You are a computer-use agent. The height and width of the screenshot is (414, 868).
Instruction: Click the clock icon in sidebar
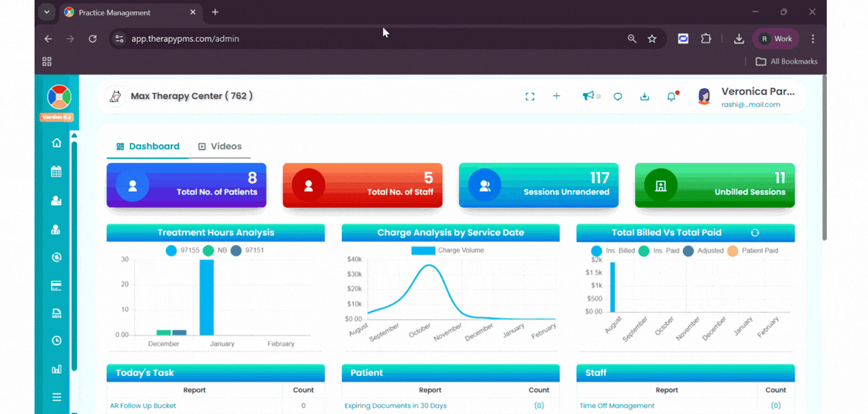(x=56, y=340)
